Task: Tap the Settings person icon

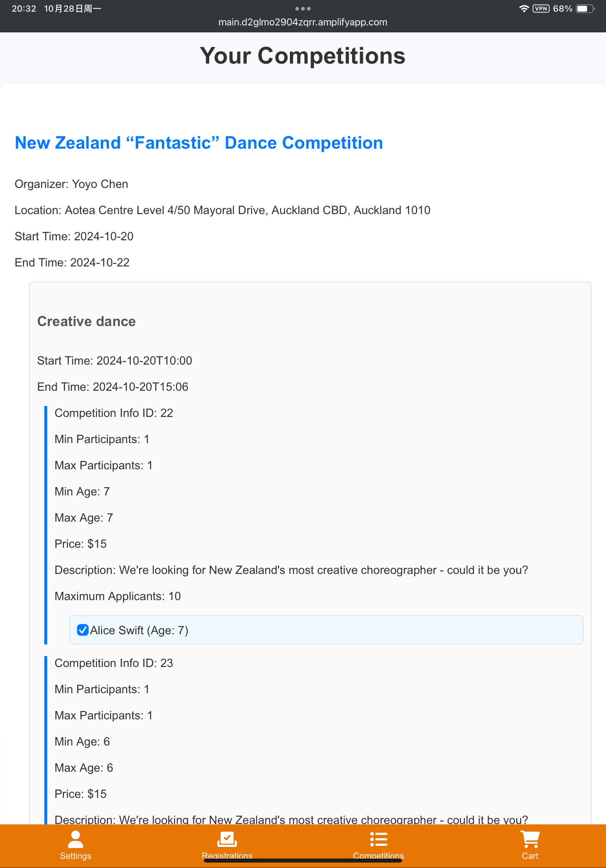Action: pyautogui.click(x=76, y=840)
